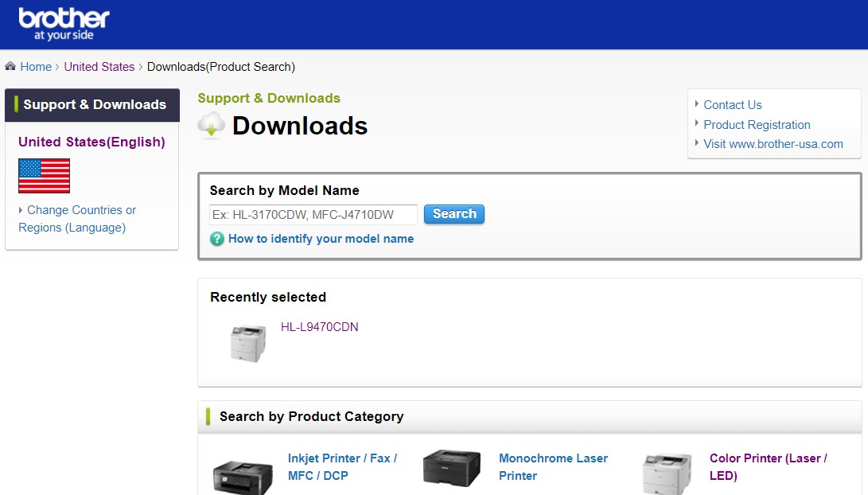Click Downloads(Product Search) breadcrumb text
This screenshot has height=495, width=868.
(221, 67)
